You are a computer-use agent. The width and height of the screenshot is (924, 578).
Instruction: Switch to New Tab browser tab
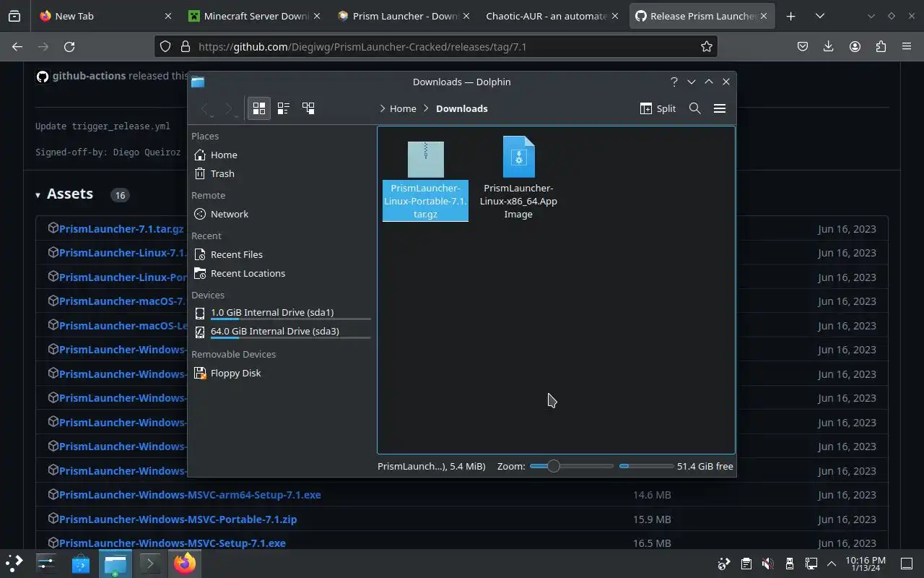(105, 16)
